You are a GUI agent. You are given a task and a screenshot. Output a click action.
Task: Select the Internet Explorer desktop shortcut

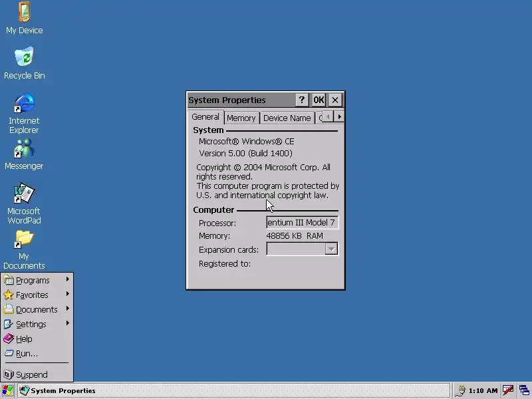coord(24,114)
